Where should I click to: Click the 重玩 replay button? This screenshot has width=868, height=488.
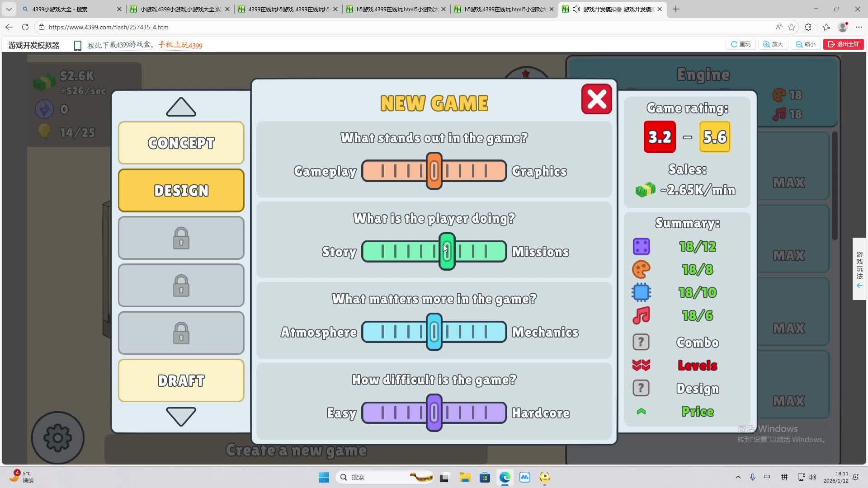pos(741,44)
